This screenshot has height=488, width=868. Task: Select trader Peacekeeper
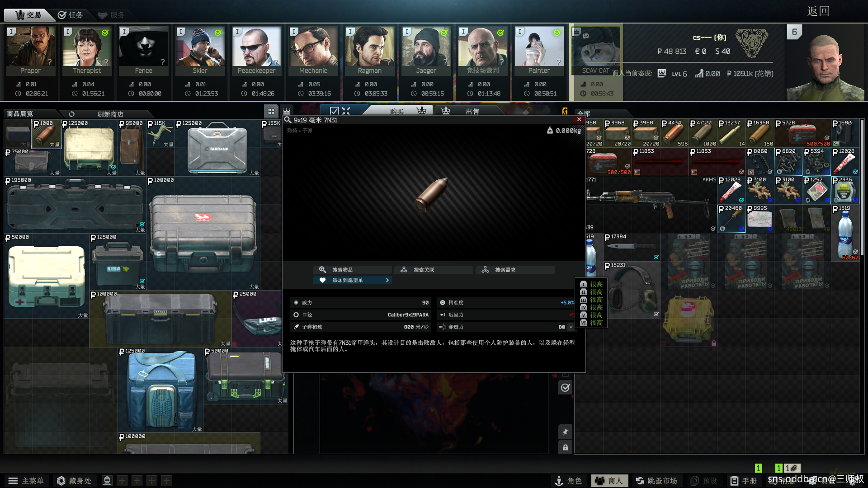click(257, 51)
